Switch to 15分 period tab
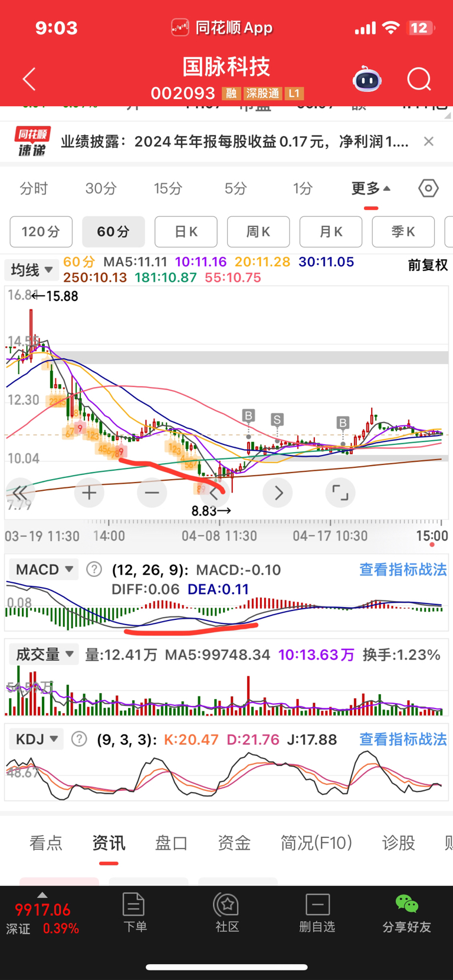Screen dimensions: 453x980 pos(168,189)
